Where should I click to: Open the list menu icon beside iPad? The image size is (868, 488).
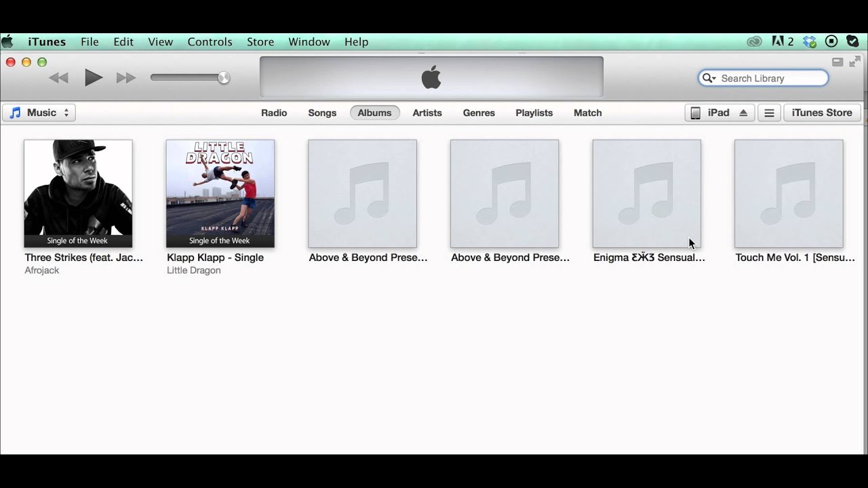pyautogui.click(x=769, y=113)
